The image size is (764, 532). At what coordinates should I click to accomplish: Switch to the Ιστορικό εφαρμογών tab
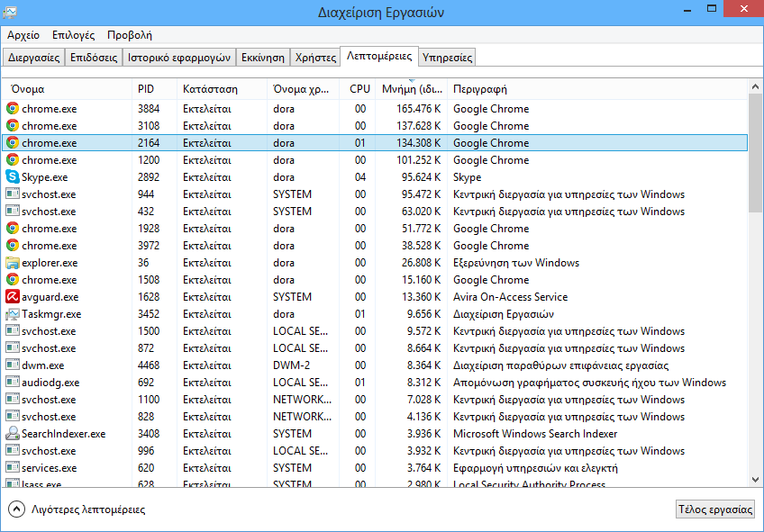[178, 58]
